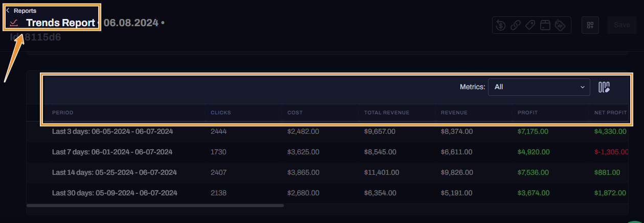
Task: Open the edit columns icon
Action: (x=605, y=87)
